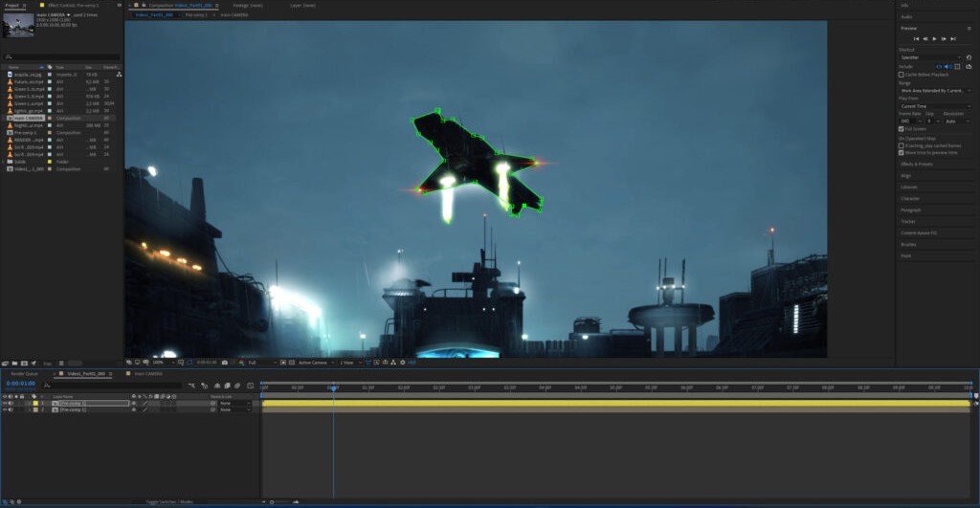Jump to last frame in Preview panel
This screenshot has height=508, width=980.
(953, 38)
